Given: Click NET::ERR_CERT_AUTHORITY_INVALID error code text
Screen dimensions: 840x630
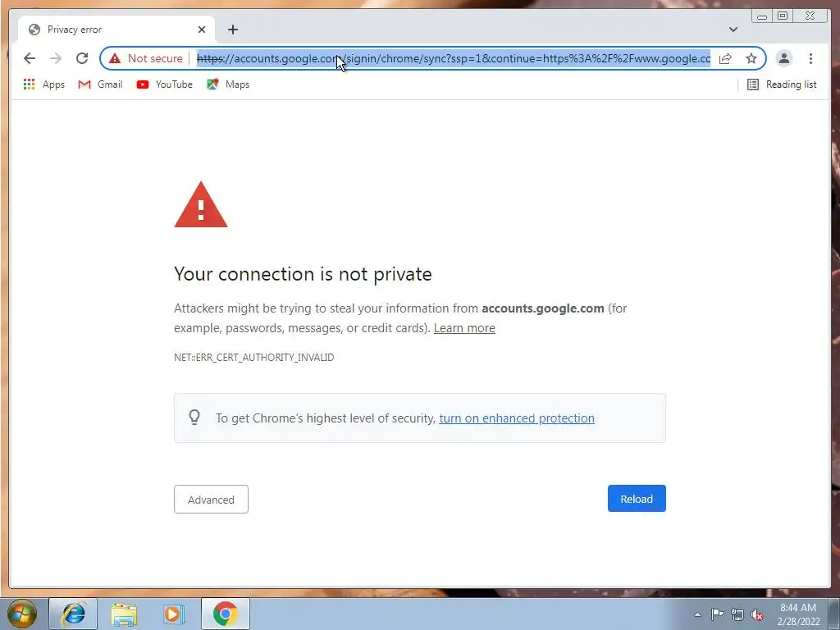Looking at the screenshot, I should pyautogui.click(x=254, y=358).
